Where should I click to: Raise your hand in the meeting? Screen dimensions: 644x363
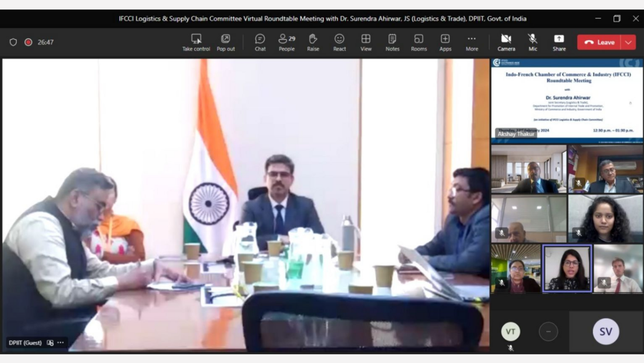(313, 42)
